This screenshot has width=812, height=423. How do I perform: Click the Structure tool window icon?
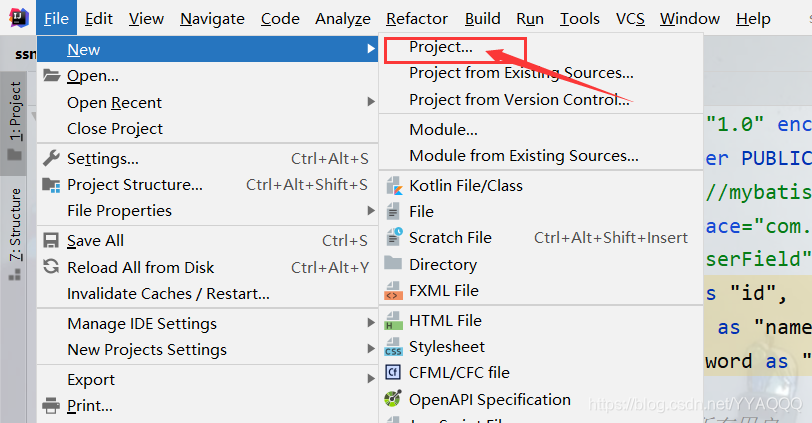(15, 274)
